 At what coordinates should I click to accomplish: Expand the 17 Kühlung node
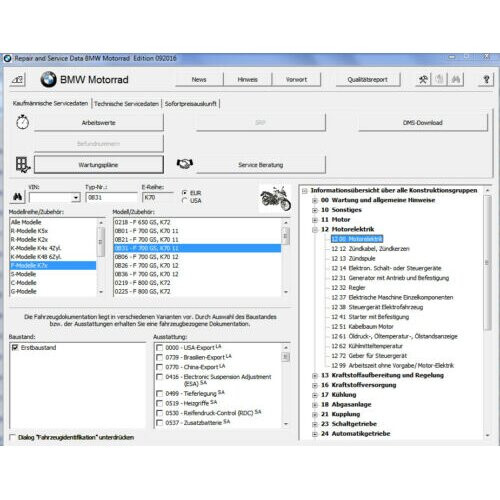pyautogui.click(x=315, y=395)
